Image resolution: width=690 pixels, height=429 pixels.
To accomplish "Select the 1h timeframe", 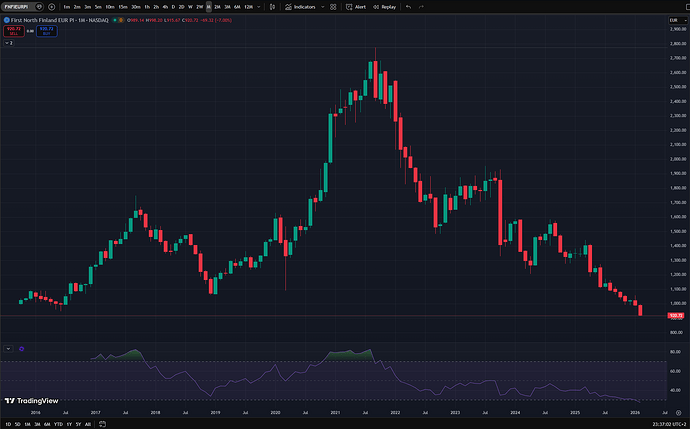I will click(147, 7).
